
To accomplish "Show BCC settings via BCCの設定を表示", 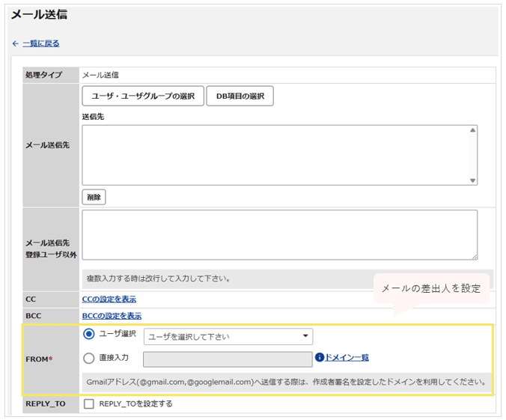I will (x=112, y=316).
